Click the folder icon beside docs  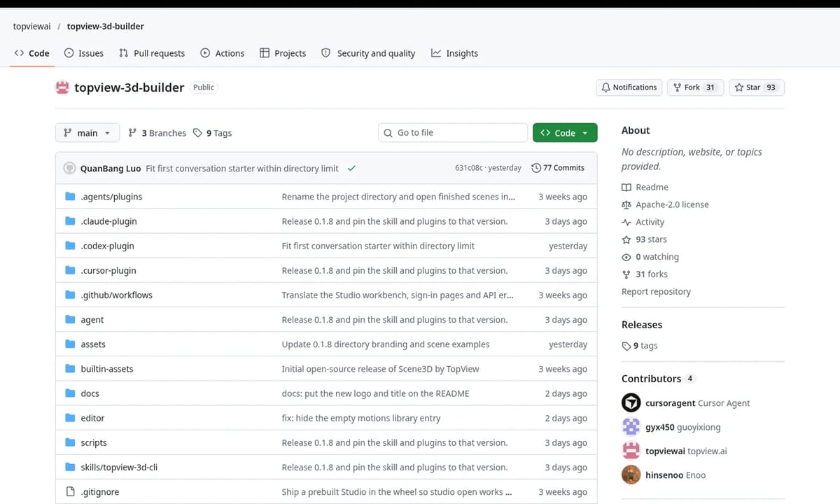[70, 393]
